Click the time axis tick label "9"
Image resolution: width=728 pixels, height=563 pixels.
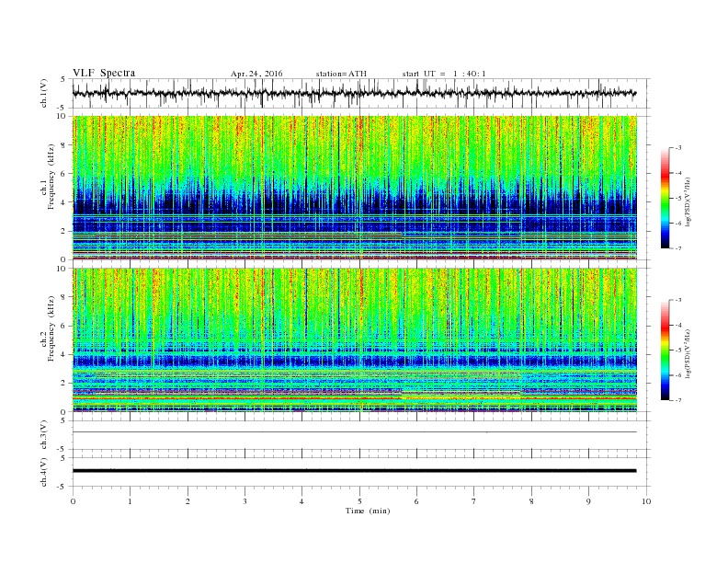click(x=588, y=501)
